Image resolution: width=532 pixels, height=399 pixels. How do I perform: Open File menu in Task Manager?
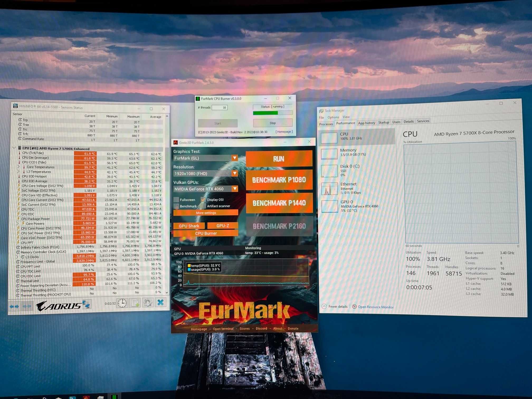click(321, 118)
